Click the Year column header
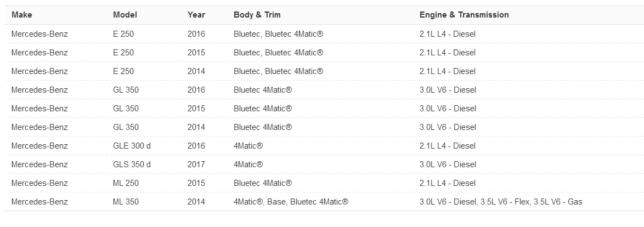Image resolution: width=644 pixels, height=227 pixels. pyautogui.click(x=196, y=15)
